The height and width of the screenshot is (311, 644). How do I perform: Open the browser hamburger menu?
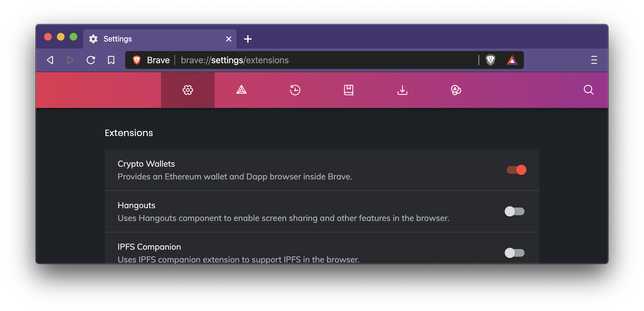594,60
